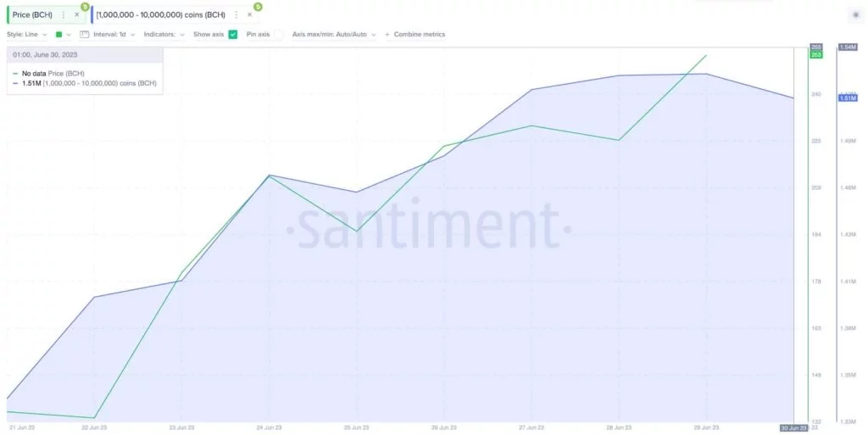Image resolution: width=868 pixels, height=435 pixels.
Task: Click the 178 price axis value
Action: pyautogui.click(x=816, y=282)
